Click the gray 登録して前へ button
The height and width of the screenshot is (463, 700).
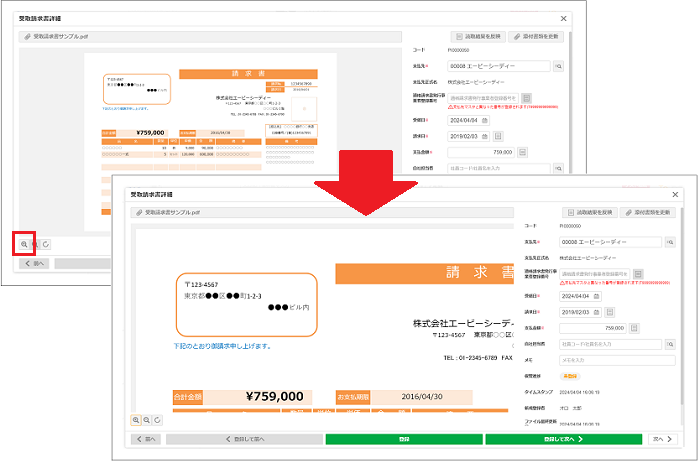point(244,439)
